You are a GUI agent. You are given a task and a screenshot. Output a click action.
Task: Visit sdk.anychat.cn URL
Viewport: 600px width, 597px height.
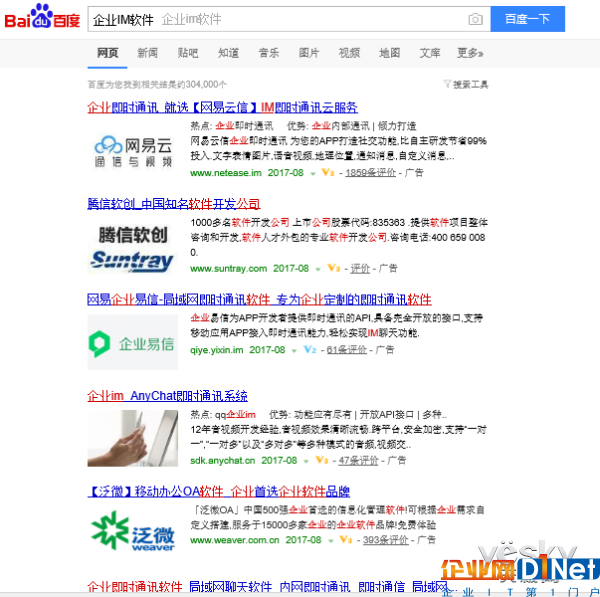pos(223,460)
